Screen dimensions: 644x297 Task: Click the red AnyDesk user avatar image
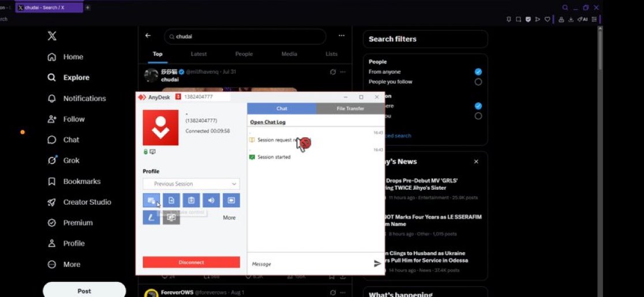coord(160,127)
